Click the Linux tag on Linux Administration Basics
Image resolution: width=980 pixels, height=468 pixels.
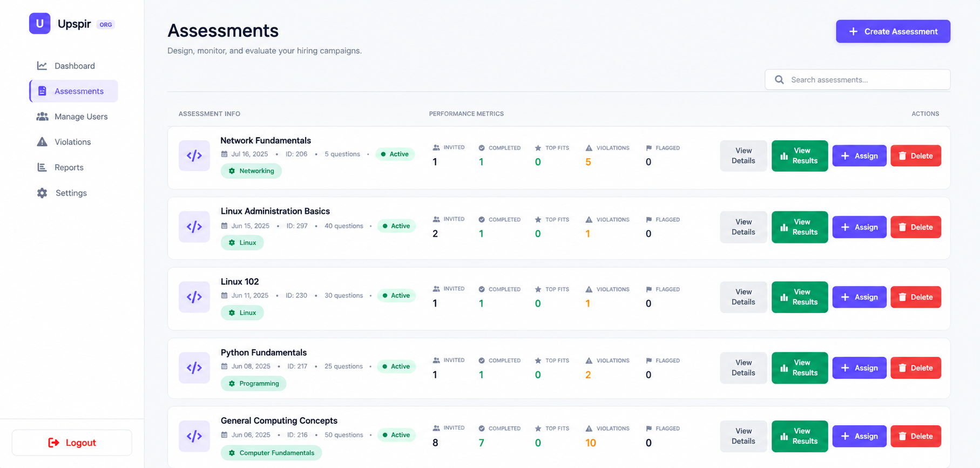(x=242, y=243)
